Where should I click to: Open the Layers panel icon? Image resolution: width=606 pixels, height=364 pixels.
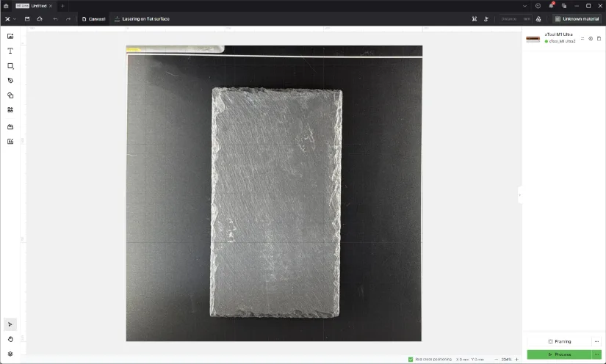pos(10,354)
